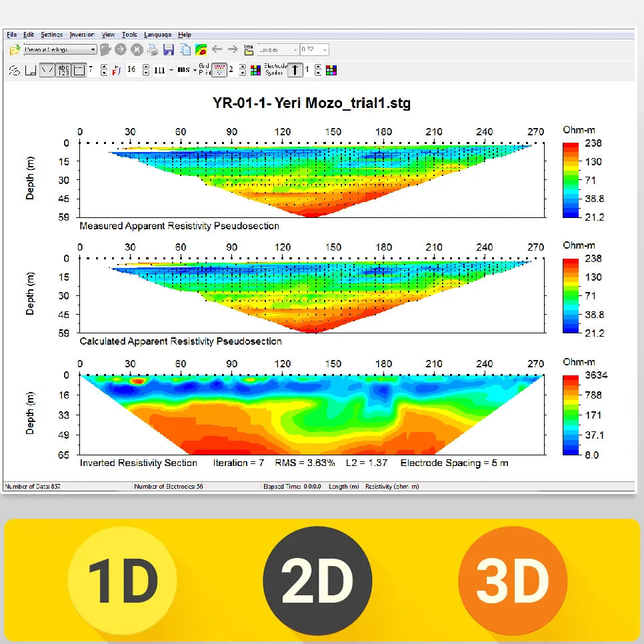
Task: Click the font F icon
Action: [116, 71]
